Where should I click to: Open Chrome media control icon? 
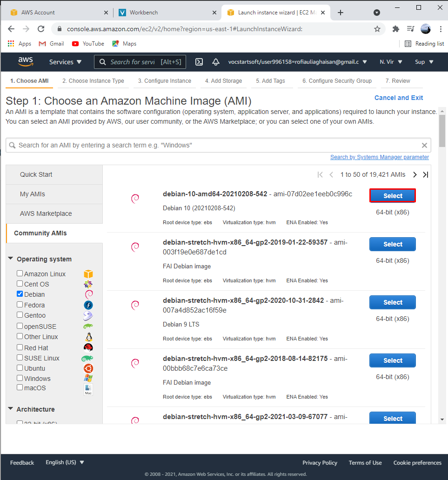click(x=410, y=29)
